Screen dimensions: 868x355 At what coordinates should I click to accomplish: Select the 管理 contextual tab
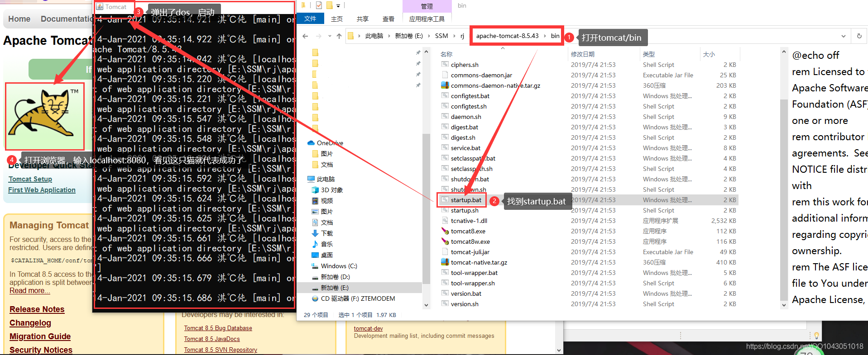click(x=427, y=6)
